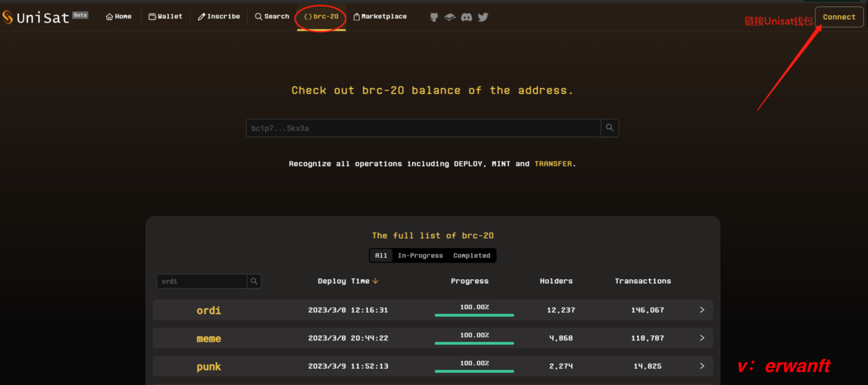The image size is (868, 385).
Task: Switch filter to In-Progress
Action: coord(420,256)
